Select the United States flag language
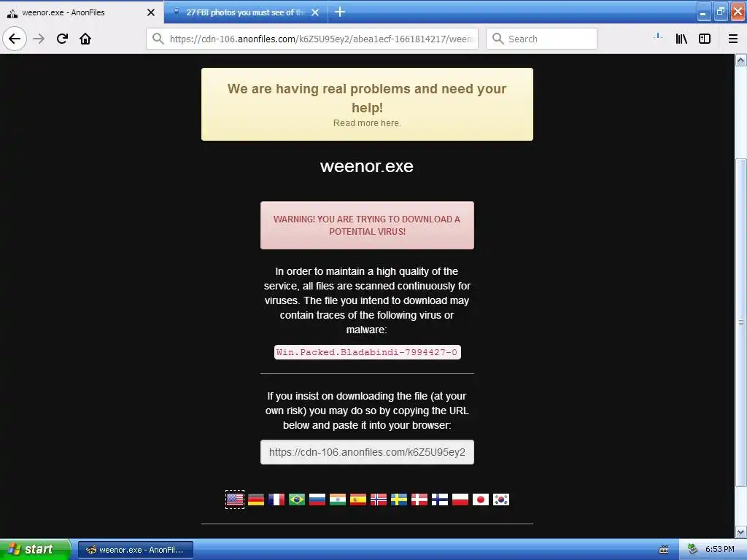Image resolution: width=747 pixels, height=560 pixels. [x=235, y=499]
